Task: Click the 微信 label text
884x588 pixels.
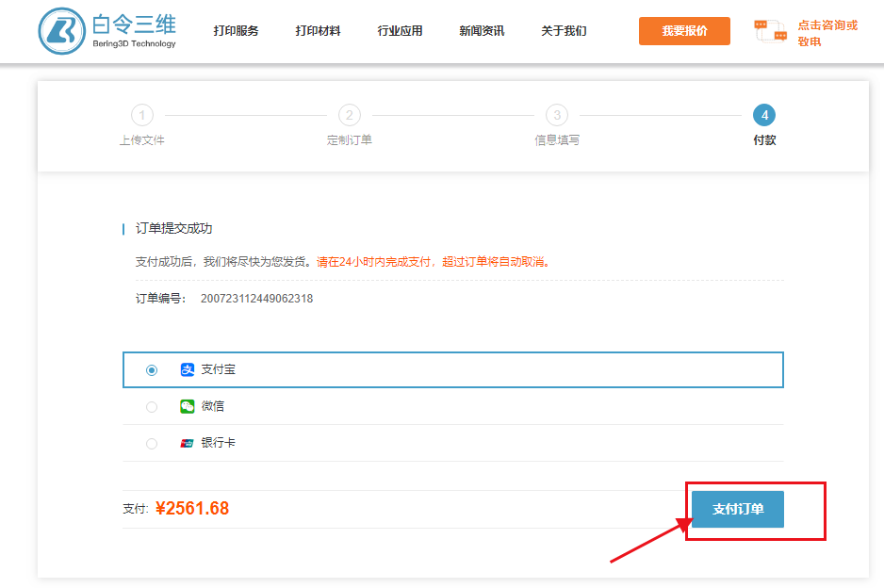Action: point(213,406)
